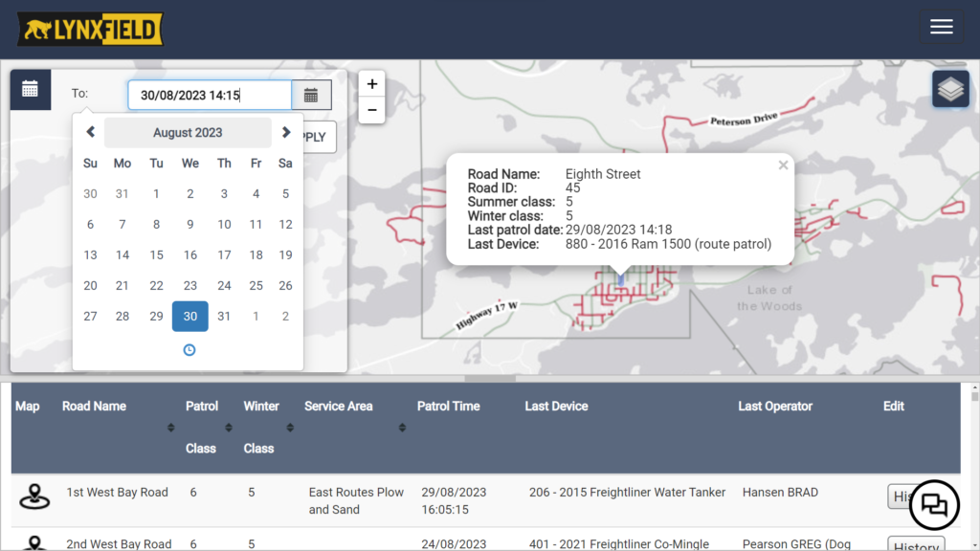Open the time picker clock icon
Viewport: 980px width, 551px height.
[189, 350]
